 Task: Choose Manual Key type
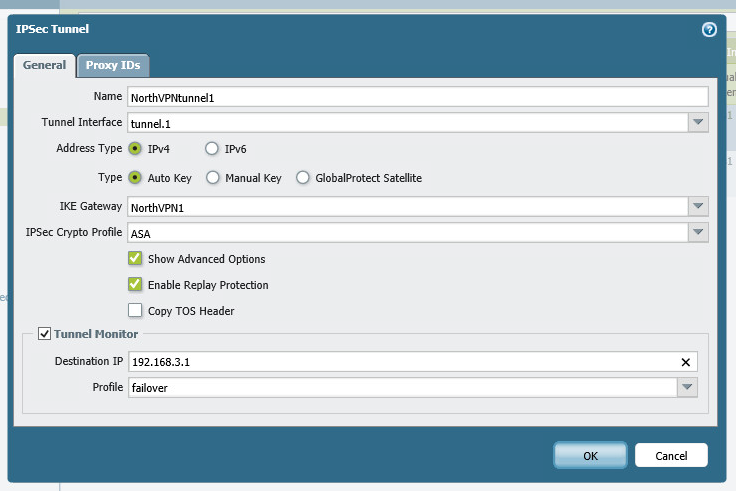(x=212, y=178)
